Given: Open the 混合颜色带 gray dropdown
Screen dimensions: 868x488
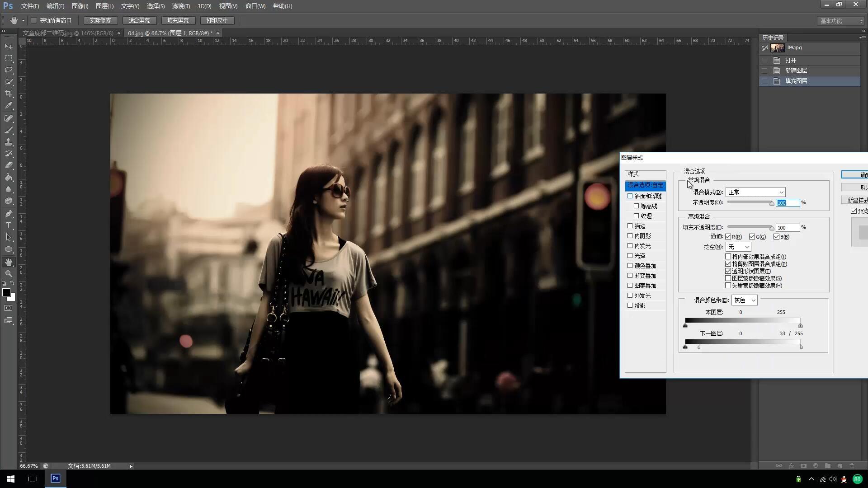Looking at the screenshot, I should 744,300.
